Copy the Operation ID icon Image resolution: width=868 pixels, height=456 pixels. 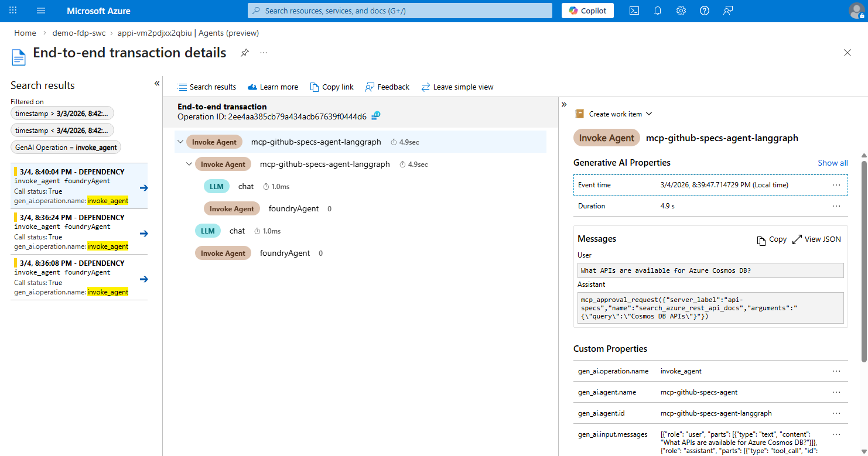point(376,116)
